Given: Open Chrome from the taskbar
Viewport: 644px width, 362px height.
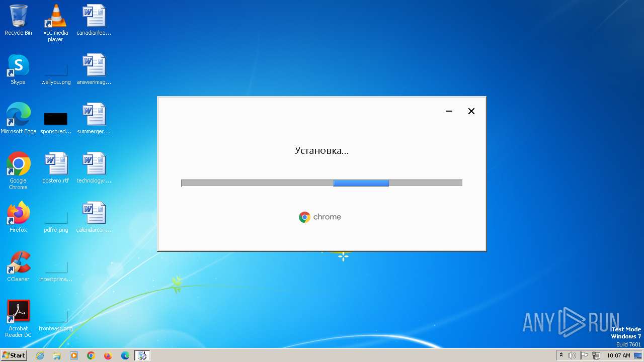Looking at the screenshot, I should coord(91,355).
